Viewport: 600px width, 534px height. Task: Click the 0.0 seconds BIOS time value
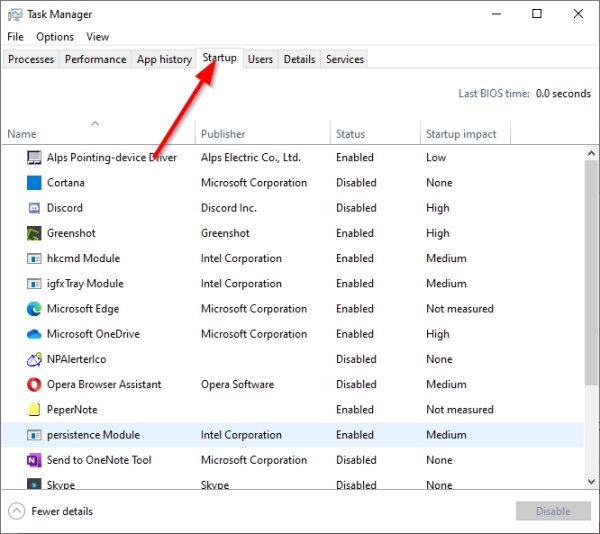coord(563,93)
